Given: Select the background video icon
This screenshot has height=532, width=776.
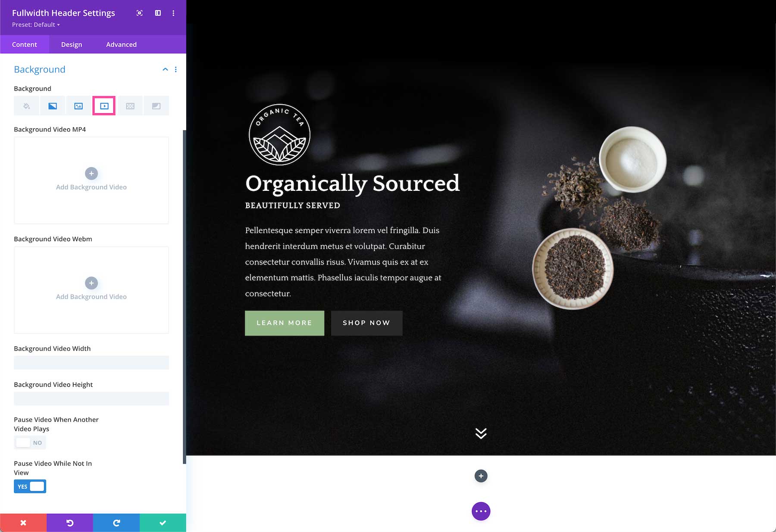Looking at the screenshot, I should tap(104, 106).
